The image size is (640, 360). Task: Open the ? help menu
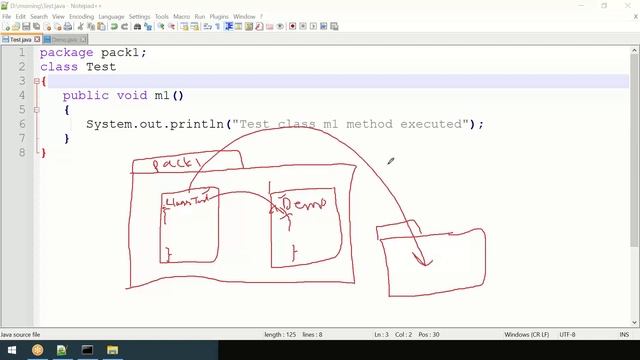(x=261, y=17)
